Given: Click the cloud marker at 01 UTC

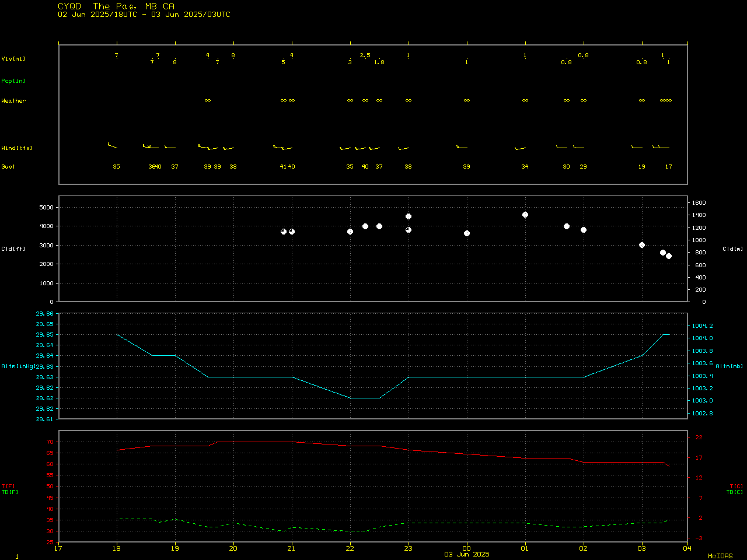Looking at the screenshot, I should click(x=525, y=215).
